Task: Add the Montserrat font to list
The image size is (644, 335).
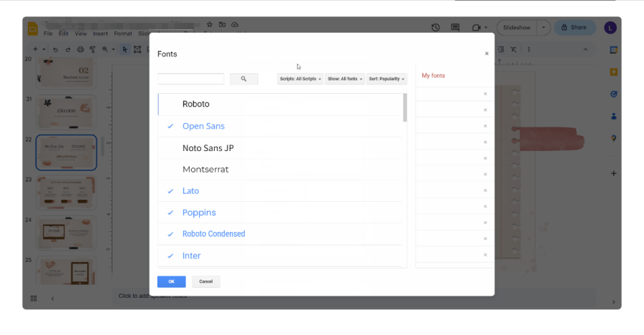Action: pyautogui.click(x=205, y=170)
